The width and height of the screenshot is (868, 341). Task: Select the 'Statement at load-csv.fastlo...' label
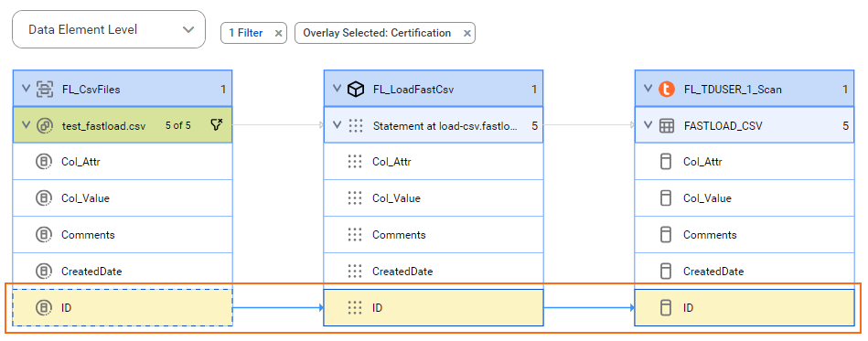click(x=445, y=125)
